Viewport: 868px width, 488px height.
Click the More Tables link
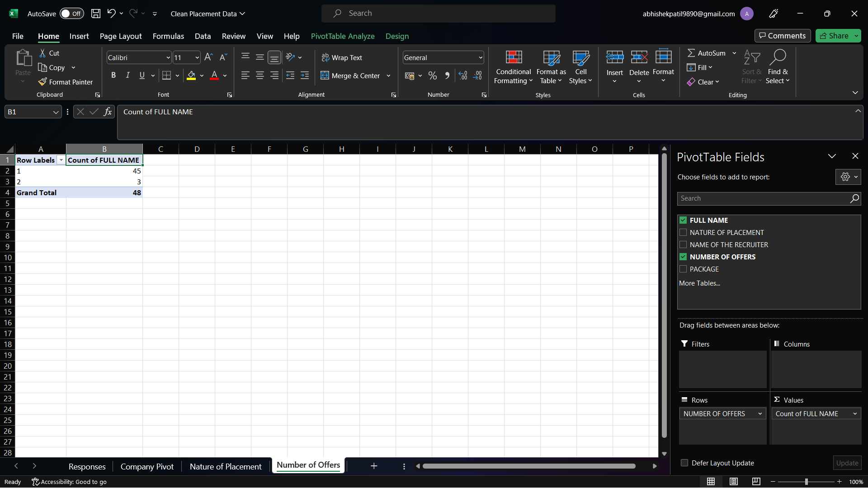699,283
